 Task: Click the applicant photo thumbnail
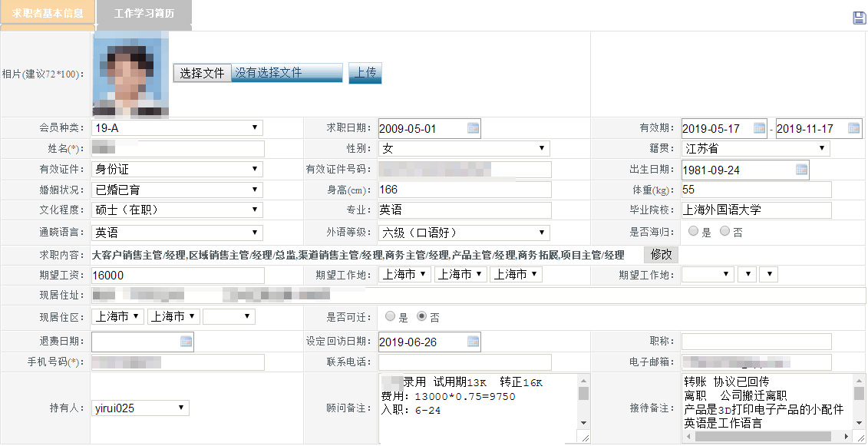pyautogui.click(x=130, y=74)
